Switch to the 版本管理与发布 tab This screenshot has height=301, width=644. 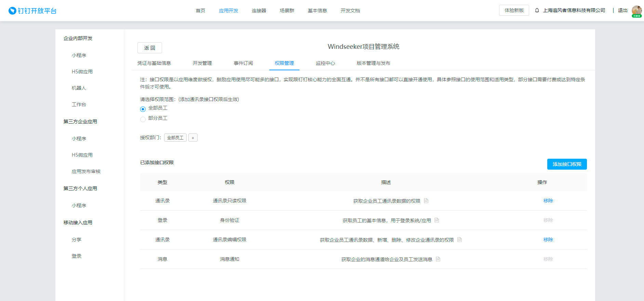click(x=373, y=63)
